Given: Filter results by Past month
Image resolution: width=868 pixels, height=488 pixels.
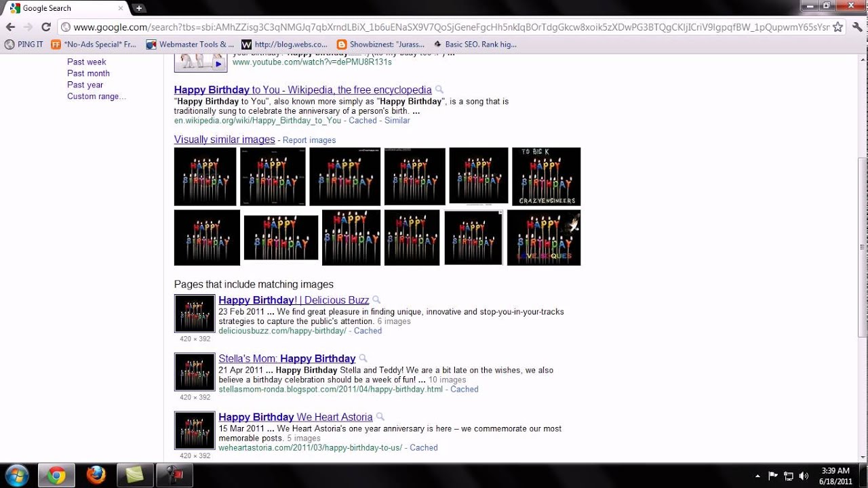Looking at the screenshot, I should 88,73.
